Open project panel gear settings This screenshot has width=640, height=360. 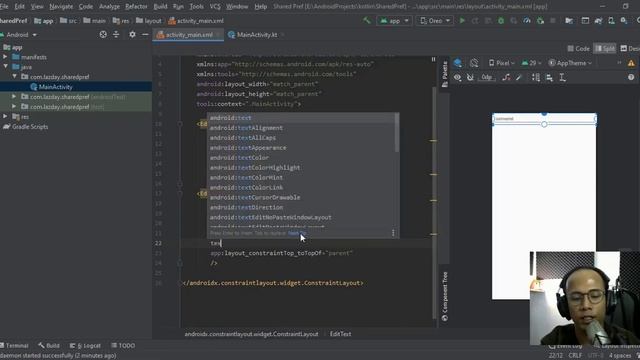132,35
